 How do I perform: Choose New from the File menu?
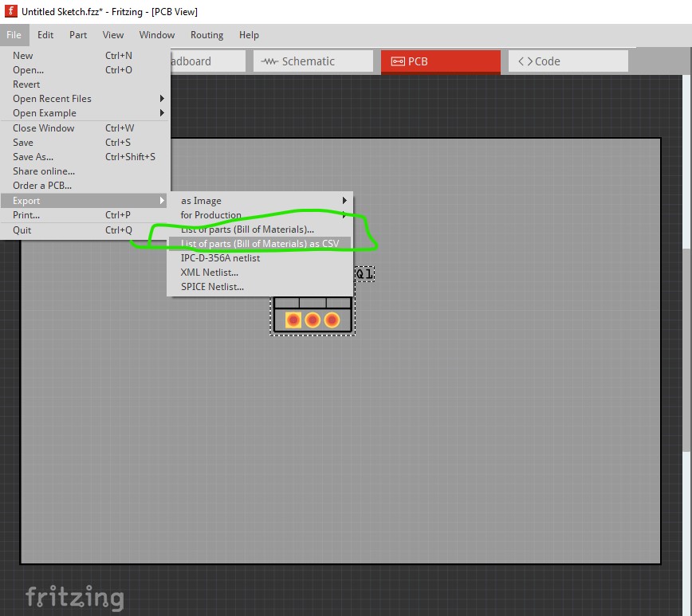pyautogui.click(x=85, y=56)
